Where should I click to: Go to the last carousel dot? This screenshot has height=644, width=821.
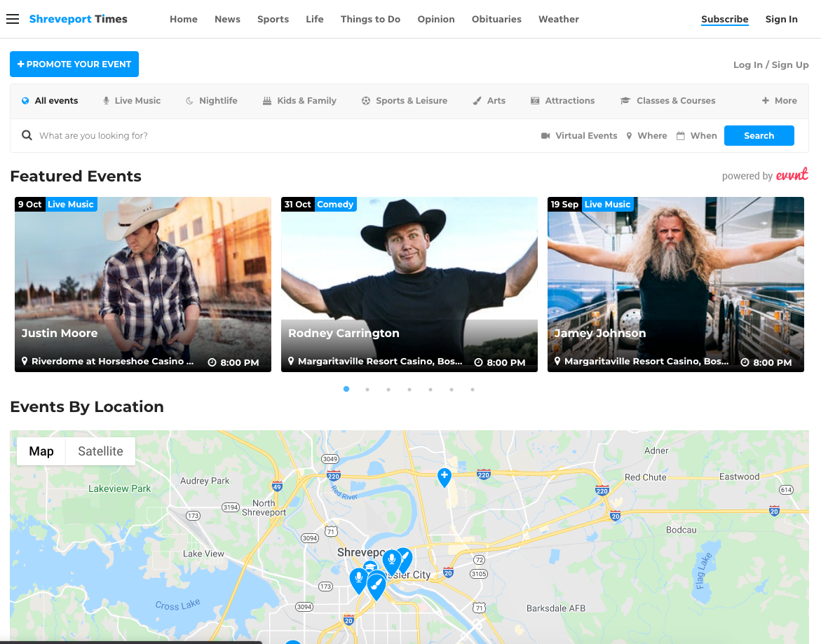(473, 389)
